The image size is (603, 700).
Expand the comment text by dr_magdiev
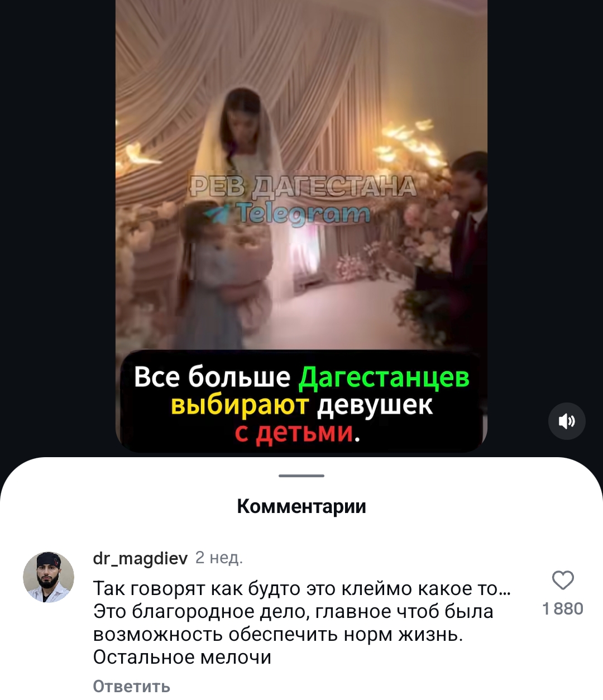point(301,623)
